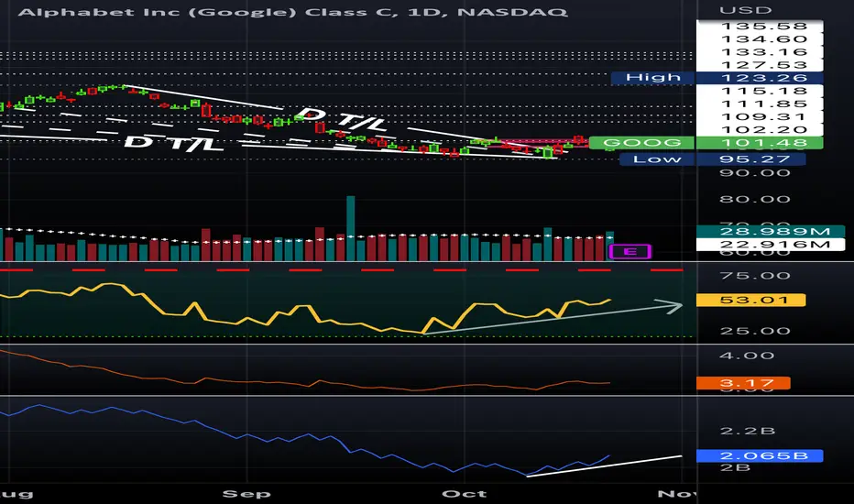This screenshot has width=854, height=504.
Task: Click the lower D T/L trendline label
Action: point(173,143)
